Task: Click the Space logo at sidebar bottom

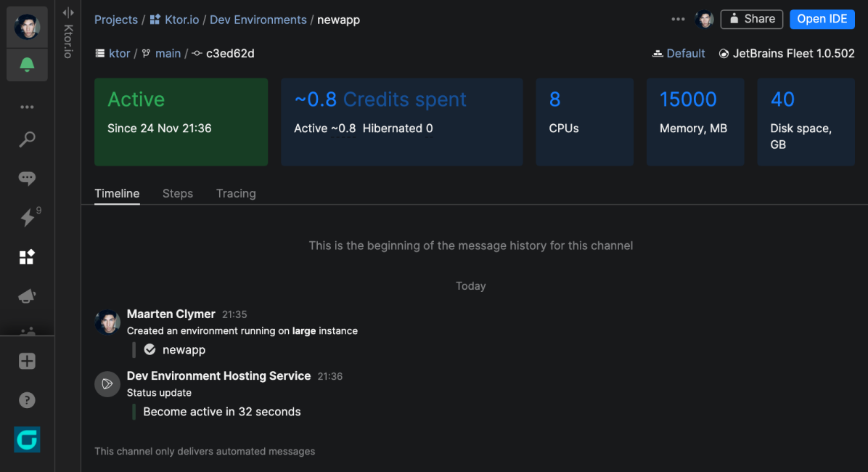Action: click(27, 439)
